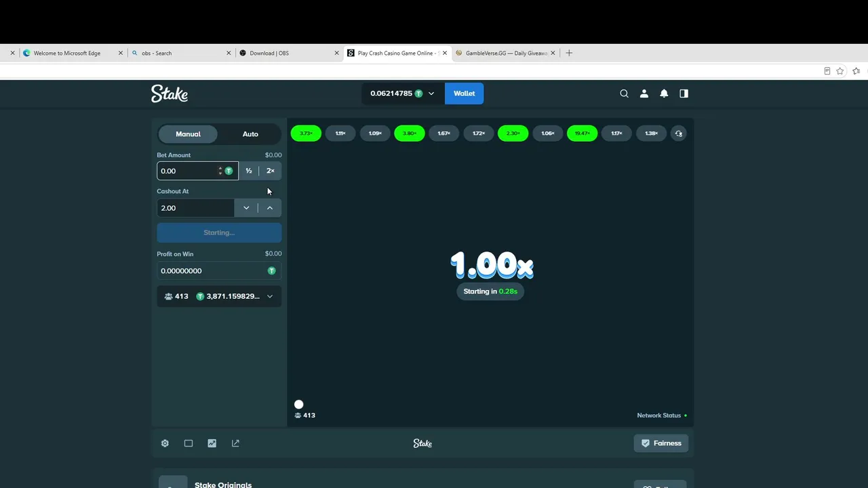This screenshot has width=868, height=488.
Task: Switch to the obs - Search tab
Action: point(157,53)
